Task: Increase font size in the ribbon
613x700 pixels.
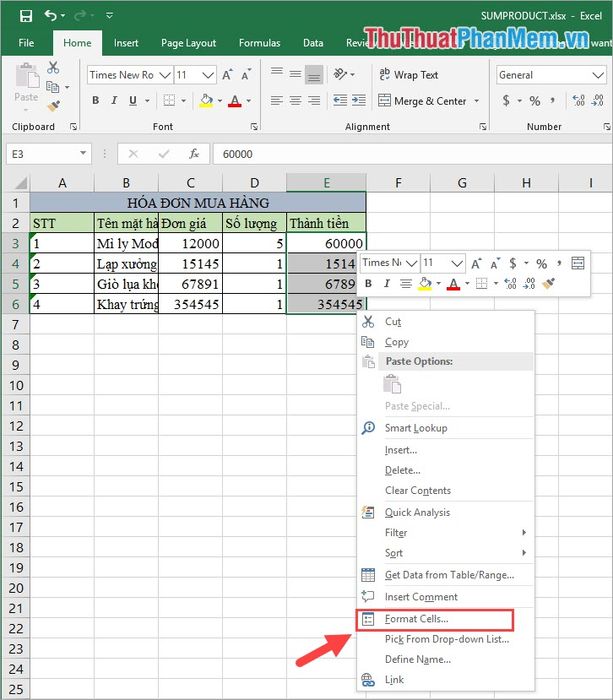Action: 227,75
